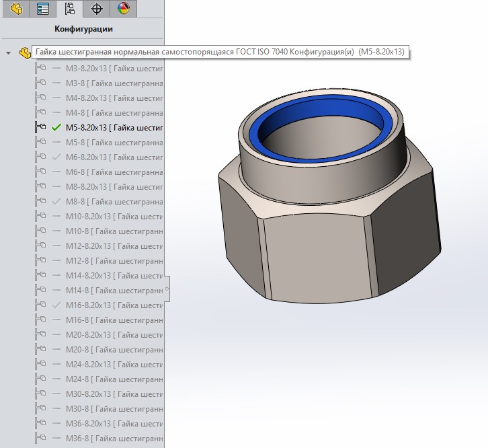Select the ConfigurationManager tab icon
This screenshot has height=448, width=488.
point(69,9)
